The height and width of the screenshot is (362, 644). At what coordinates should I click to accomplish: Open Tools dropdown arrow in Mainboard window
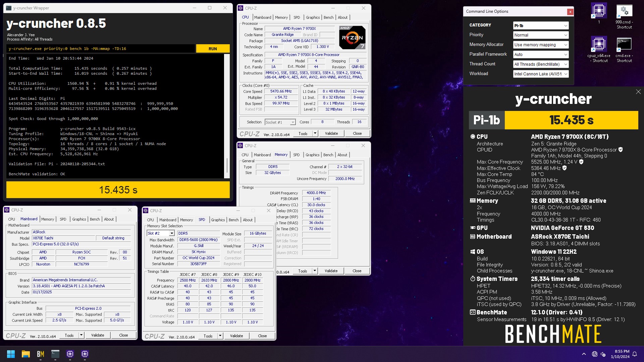pos(81,335)
